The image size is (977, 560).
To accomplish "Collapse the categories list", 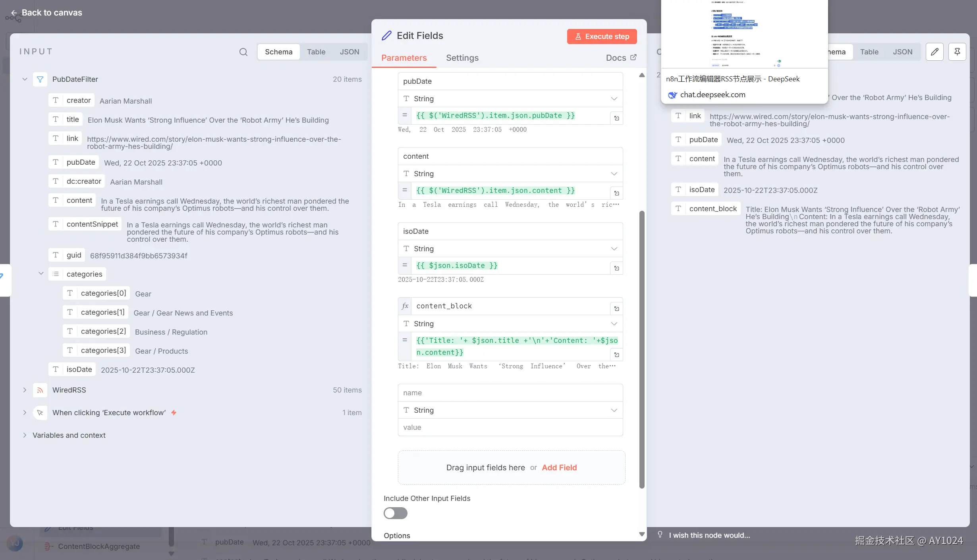I will coord(41,273).
